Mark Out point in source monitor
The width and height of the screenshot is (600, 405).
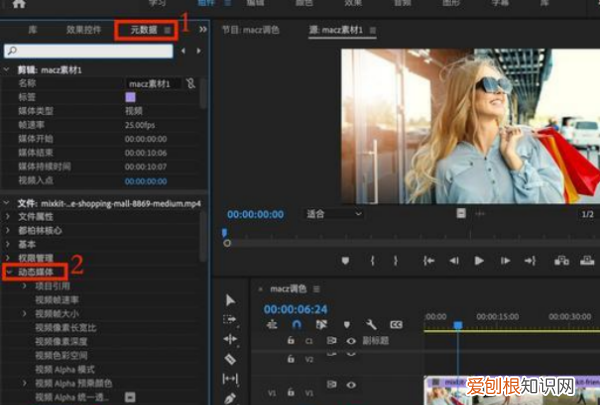(x=396, y=261)
